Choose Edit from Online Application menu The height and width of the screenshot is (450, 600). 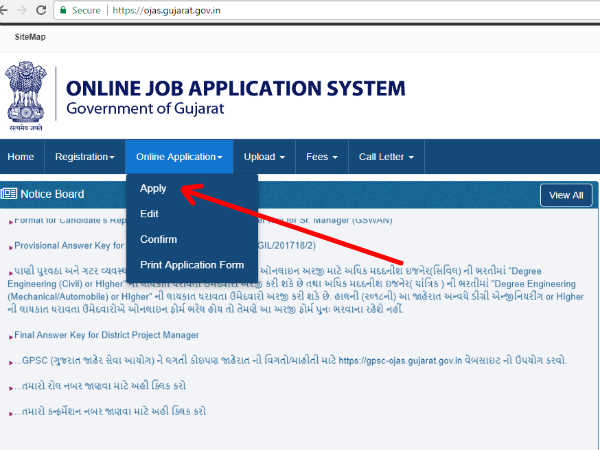pos(149,214)
